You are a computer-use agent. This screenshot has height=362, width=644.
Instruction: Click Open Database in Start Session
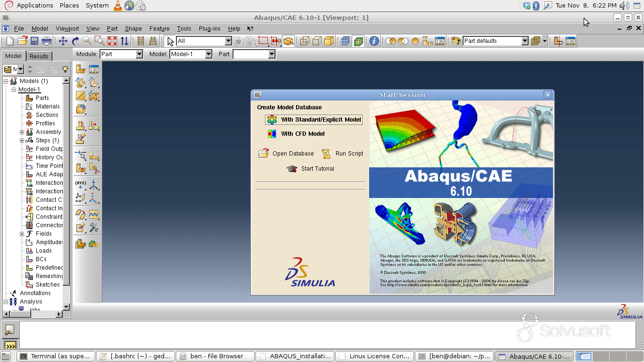286,154
